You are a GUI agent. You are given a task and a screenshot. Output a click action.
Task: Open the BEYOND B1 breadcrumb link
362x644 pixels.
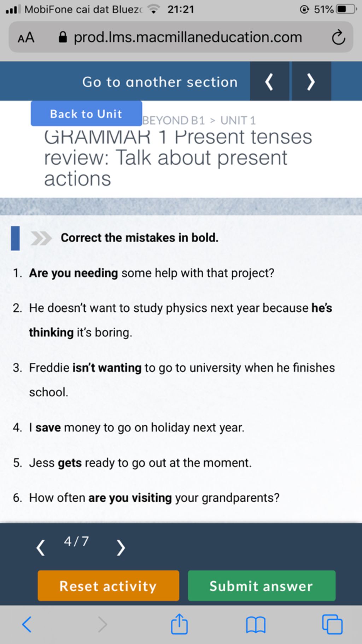coord(174,121)
